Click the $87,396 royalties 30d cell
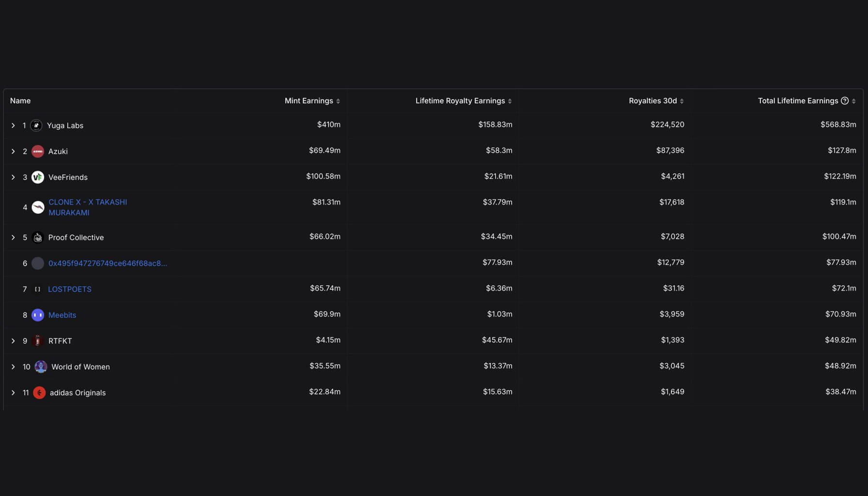 tap(670, 150)
